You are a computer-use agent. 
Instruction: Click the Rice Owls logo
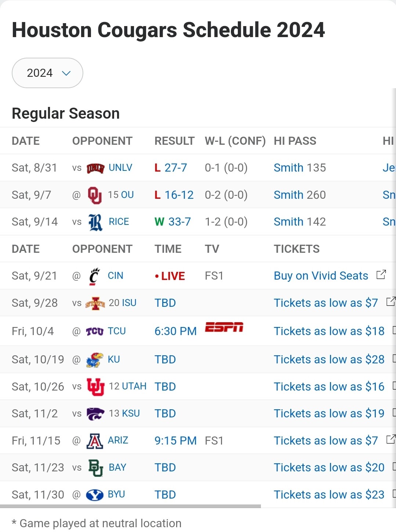pos(95,222)
